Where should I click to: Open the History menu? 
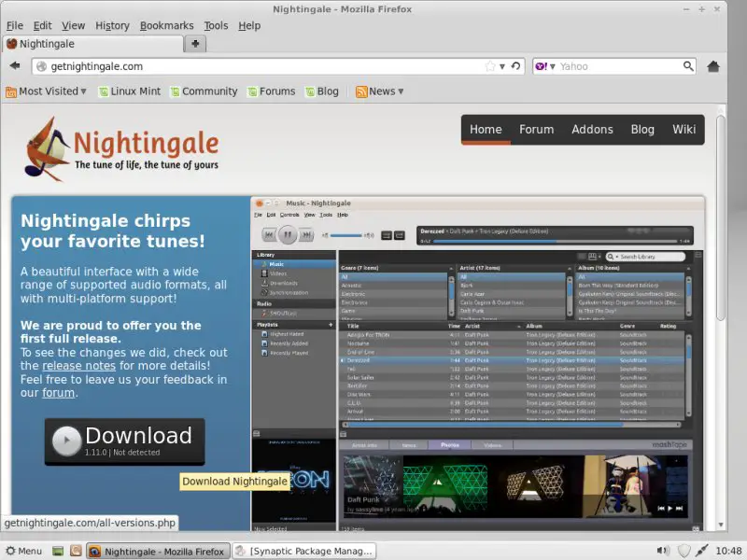(x=112, y=26)
